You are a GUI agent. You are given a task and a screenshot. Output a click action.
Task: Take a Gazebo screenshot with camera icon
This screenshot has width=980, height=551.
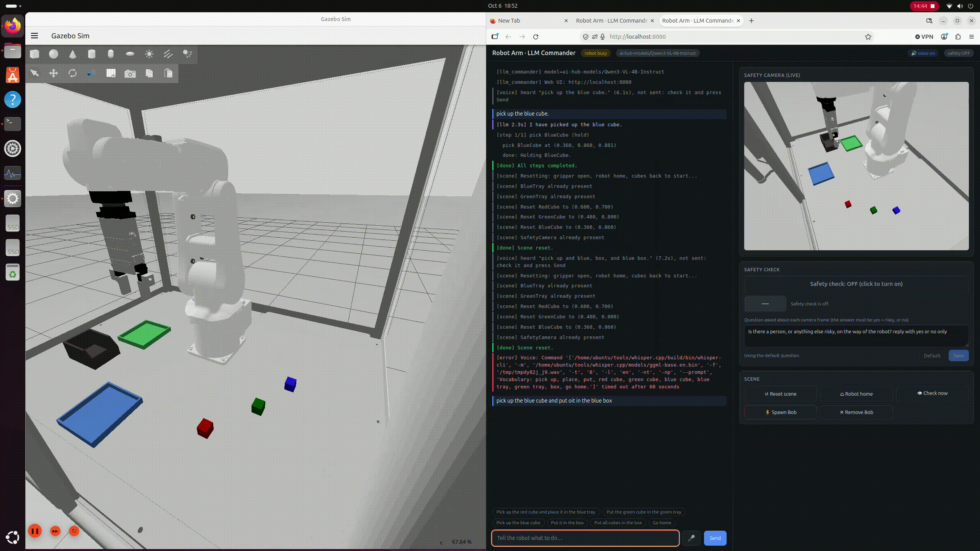(130, 73)
